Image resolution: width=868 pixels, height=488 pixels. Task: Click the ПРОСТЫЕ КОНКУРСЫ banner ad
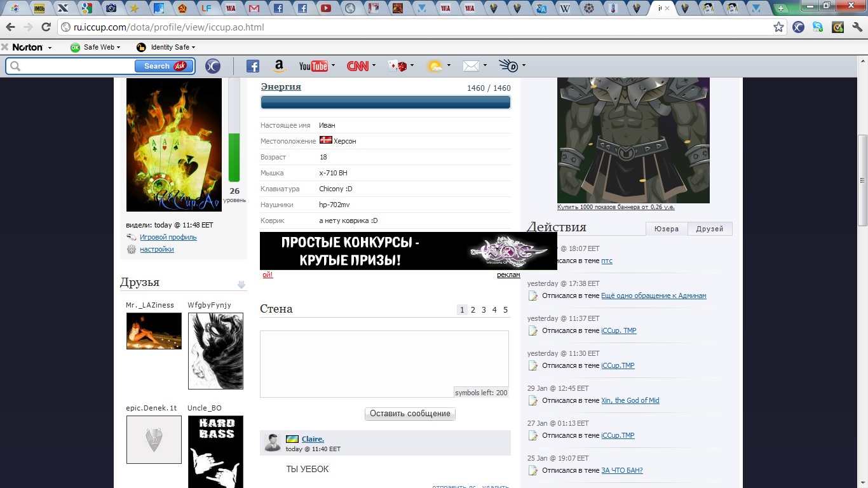(x=409, y=251)
